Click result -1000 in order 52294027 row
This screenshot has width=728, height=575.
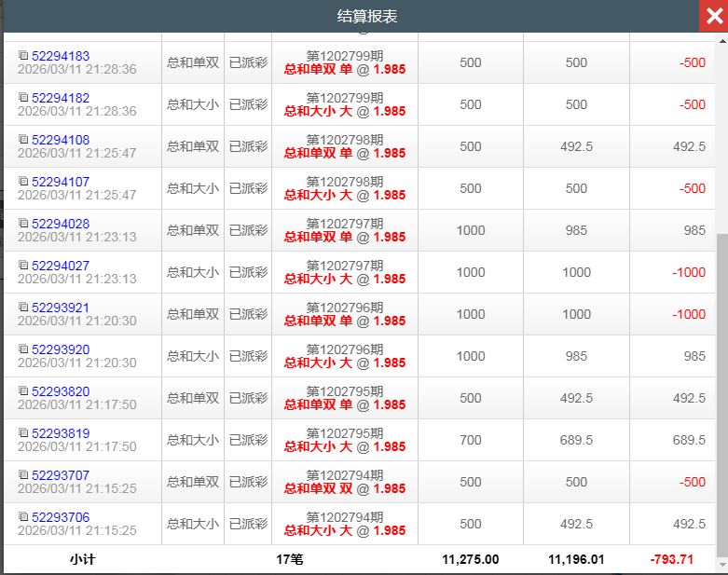689,272
